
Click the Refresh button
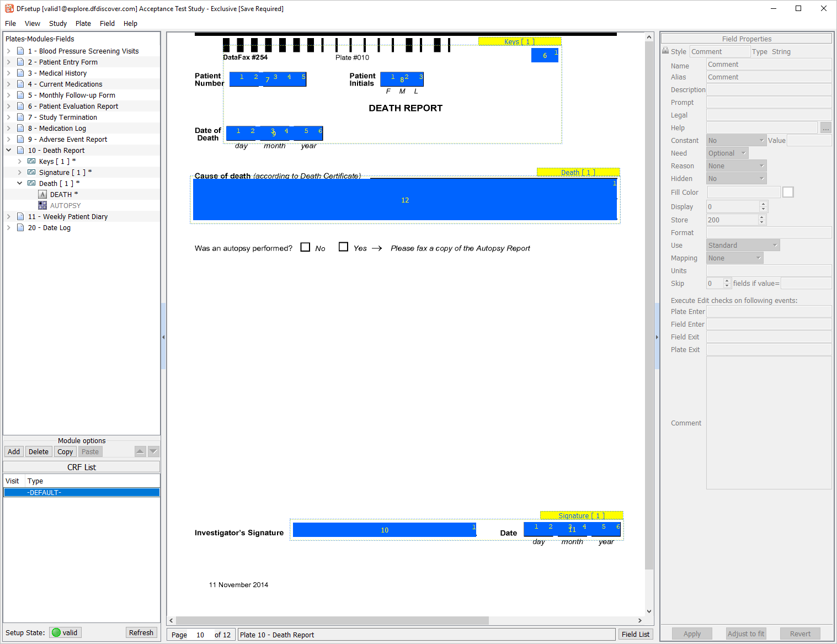141,632
